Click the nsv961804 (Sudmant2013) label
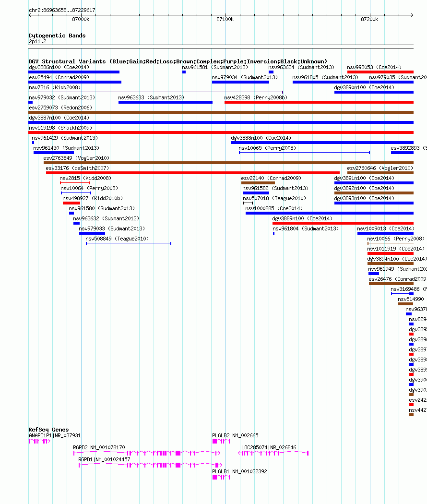 [x=306, y=228]
